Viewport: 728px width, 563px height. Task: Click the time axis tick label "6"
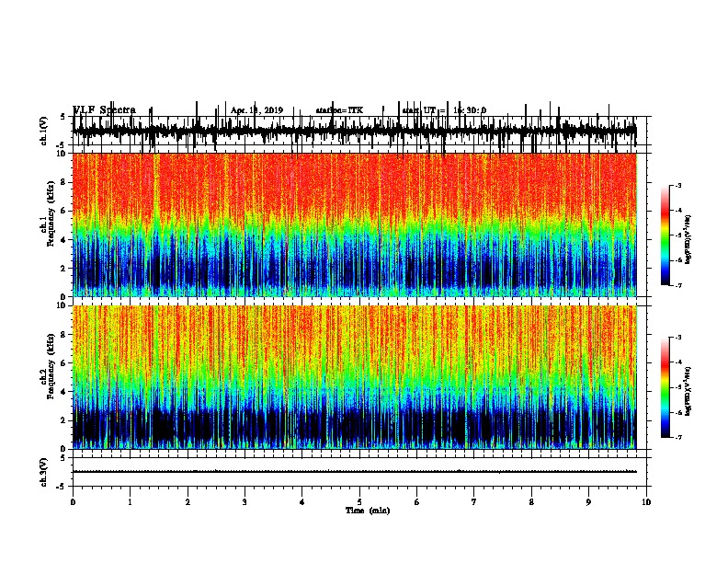pyautogui.click(x=417, y=502)
